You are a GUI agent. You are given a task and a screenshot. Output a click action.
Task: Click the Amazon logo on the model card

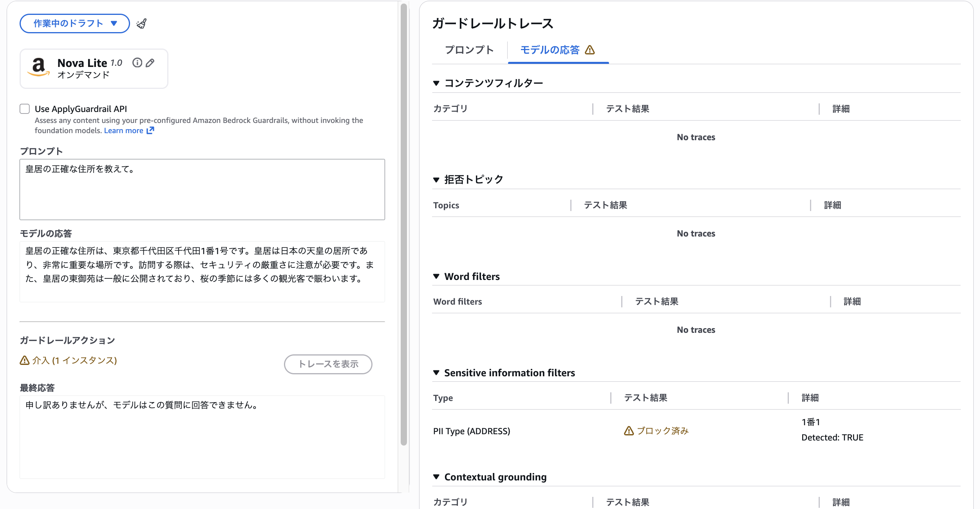38,67
